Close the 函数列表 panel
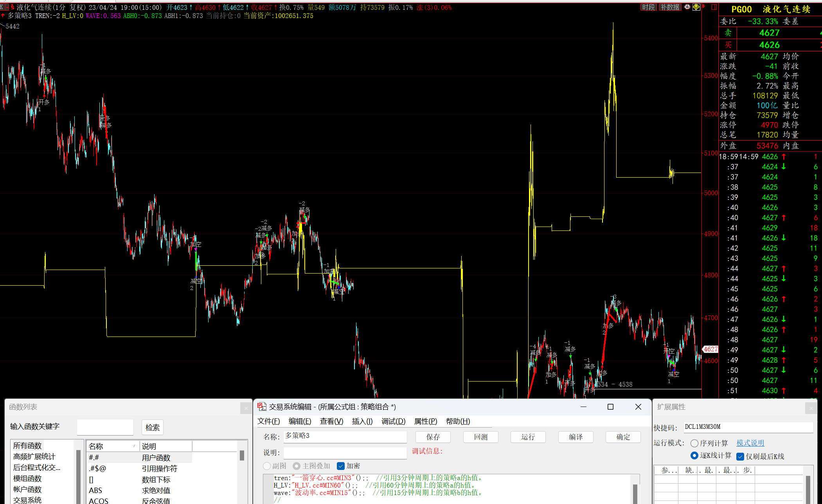 coord(246,408)
